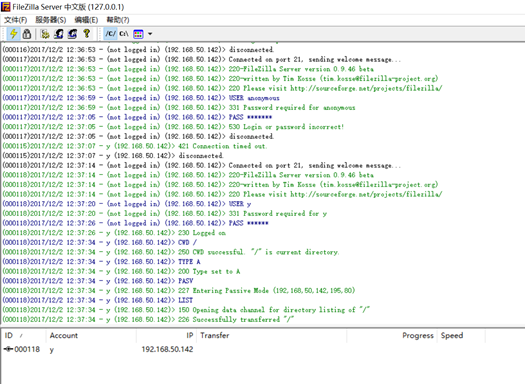Open the users editor icon

tap(59, 34)
